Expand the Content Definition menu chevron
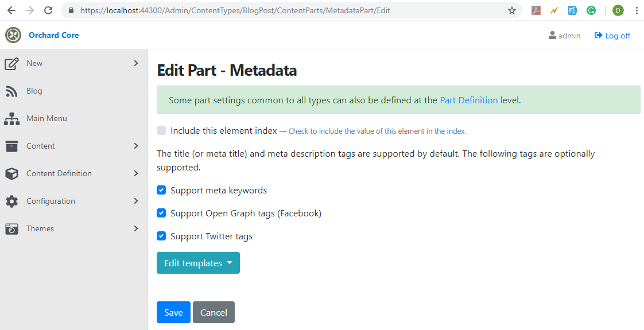 (x=136, y=174)
